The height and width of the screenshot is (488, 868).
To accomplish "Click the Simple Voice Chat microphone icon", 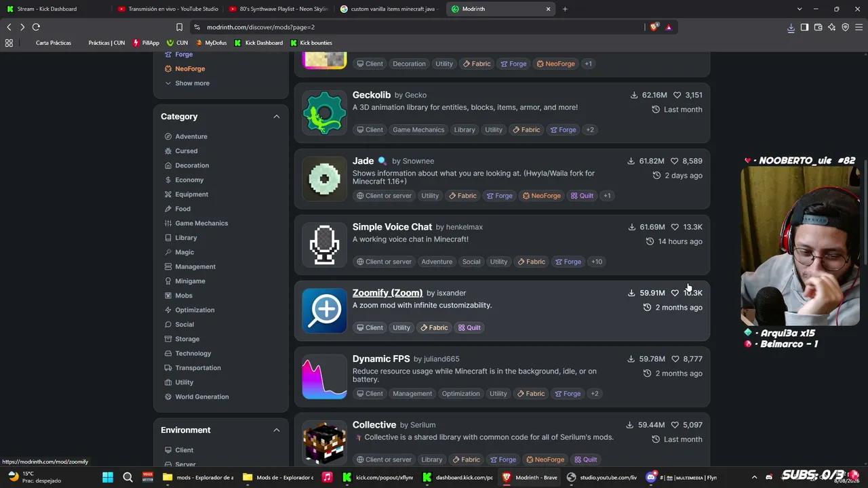I will [x=324, y=244].
